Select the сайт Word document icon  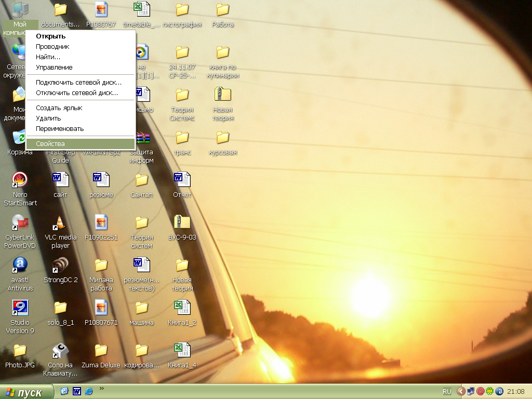tap(60, 180)
